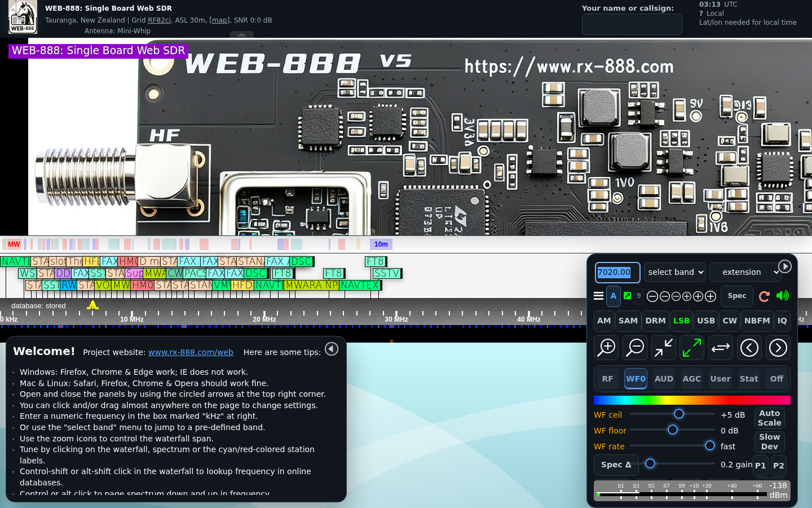The image size is (812, 508).
Task: Click the smallest plus frequency step circle
Action: point(686,296)
